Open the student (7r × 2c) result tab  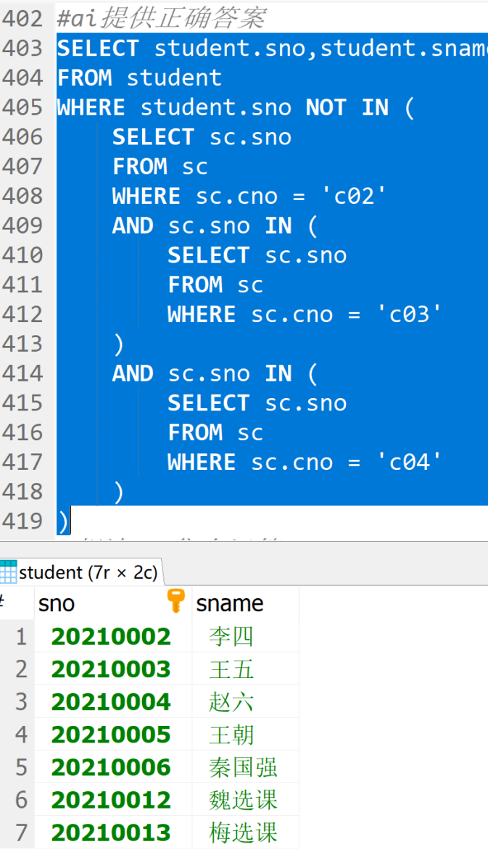click(81, 572)
